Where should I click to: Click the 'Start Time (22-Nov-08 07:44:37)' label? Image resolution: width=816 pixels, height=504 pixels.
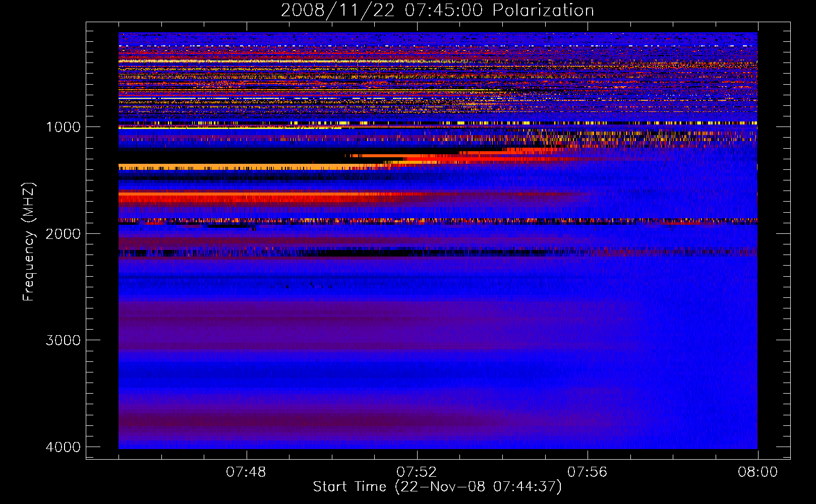point(437,486)
